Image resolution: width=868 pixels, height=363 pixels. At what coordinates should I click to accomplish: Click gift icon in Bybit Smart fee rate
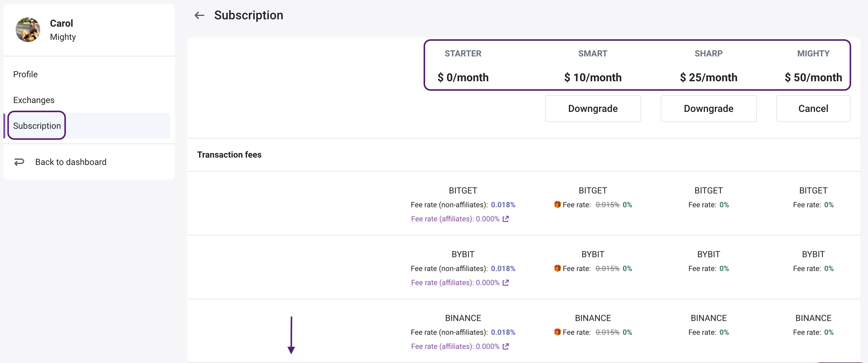tap(557, 268)
